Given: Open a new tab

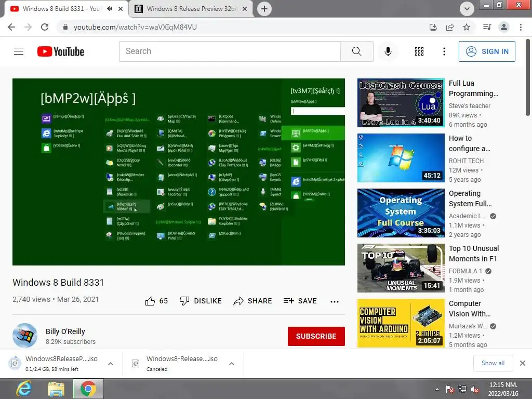Looking at the screenshot, I should click(264, 9).
